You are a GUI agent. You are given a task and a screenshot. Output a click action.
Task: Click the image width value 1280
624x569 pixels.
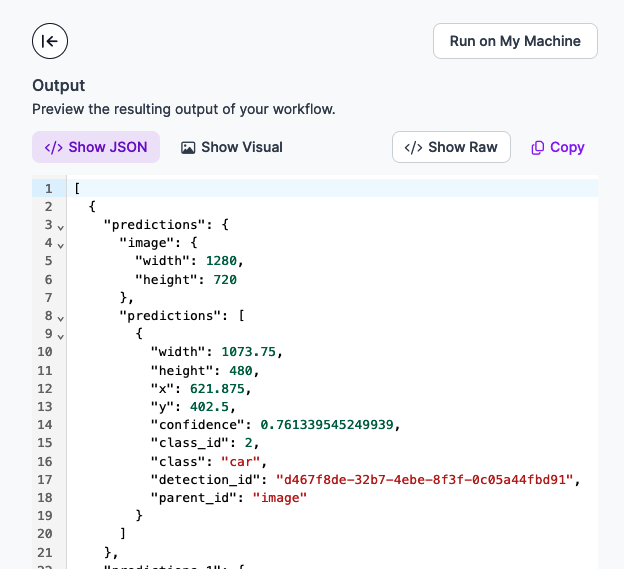(x=221, y=261)
